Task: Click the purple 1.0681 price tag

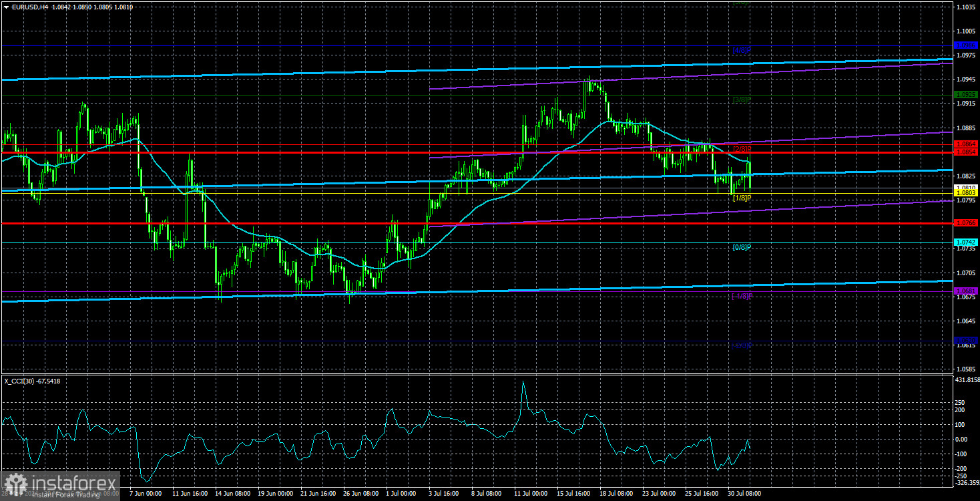Action: [x=966, y=291]
